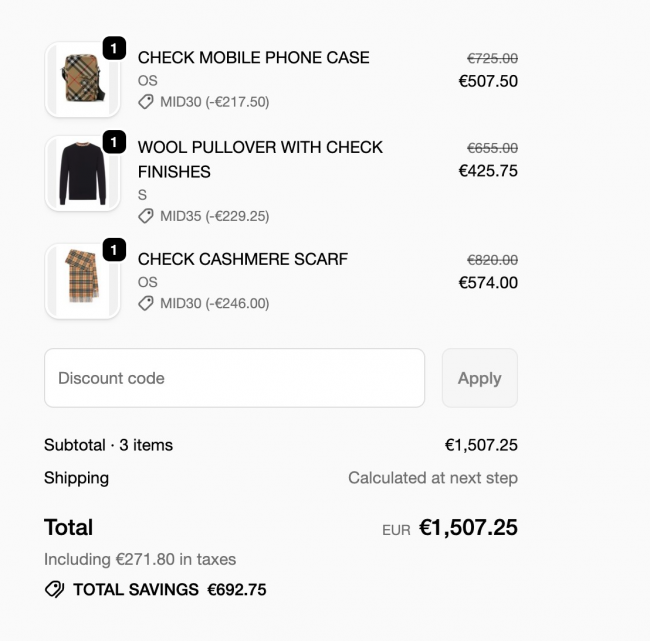Image resolution: width=650 pixels, height=641 pixels.
Task: Click quantity badge on phone case thumbnail
Action: pyautogui.click(x=114, y=48)
